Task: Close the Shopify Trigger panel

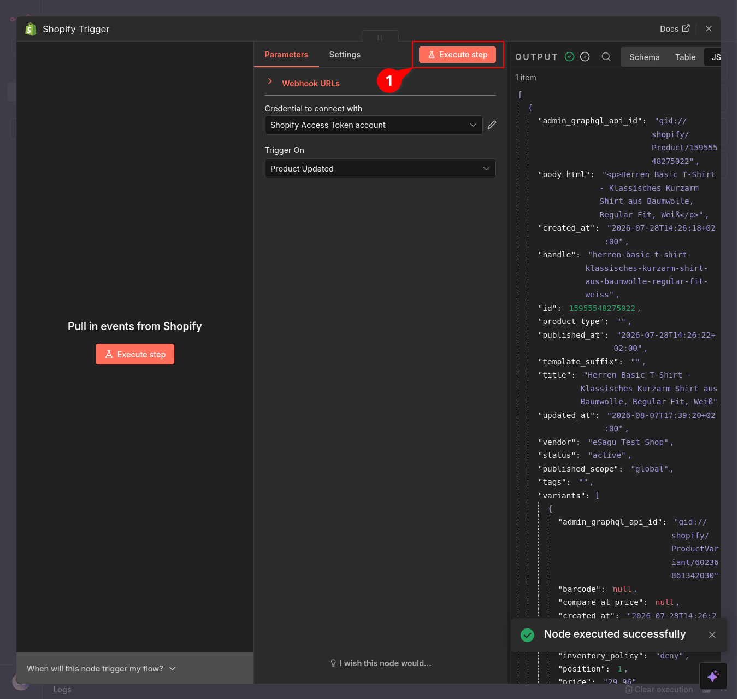Action: [x=709, y=29]
